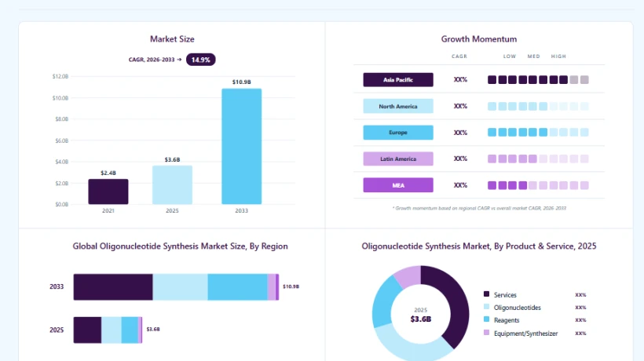Image resolution: width=644 pixels, height=361 pixels.
Task: Click the growth momentum footnote text
Action: coord(479,209)
